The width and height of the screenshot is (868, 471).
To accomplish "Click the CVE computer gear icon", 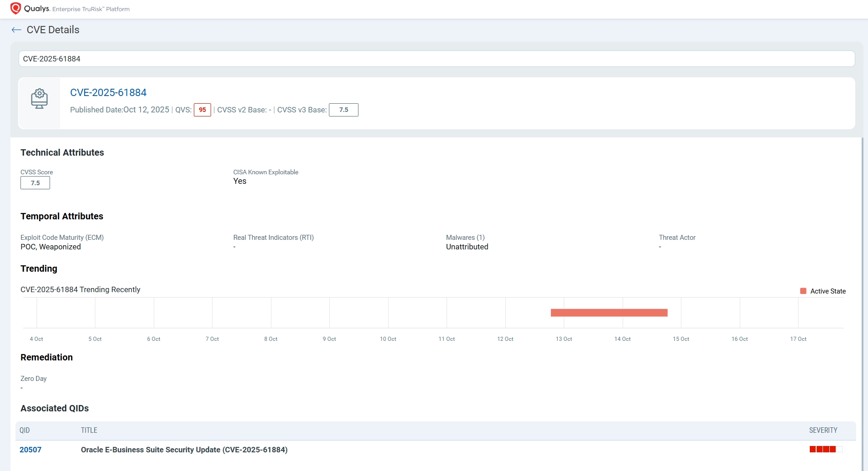I will pos(39,99).
